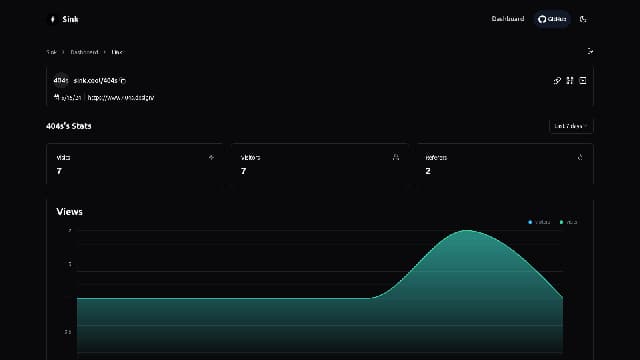Click the calendar date on the 404s card
This screenshot has height=360, width=640.
pos(67,98)
